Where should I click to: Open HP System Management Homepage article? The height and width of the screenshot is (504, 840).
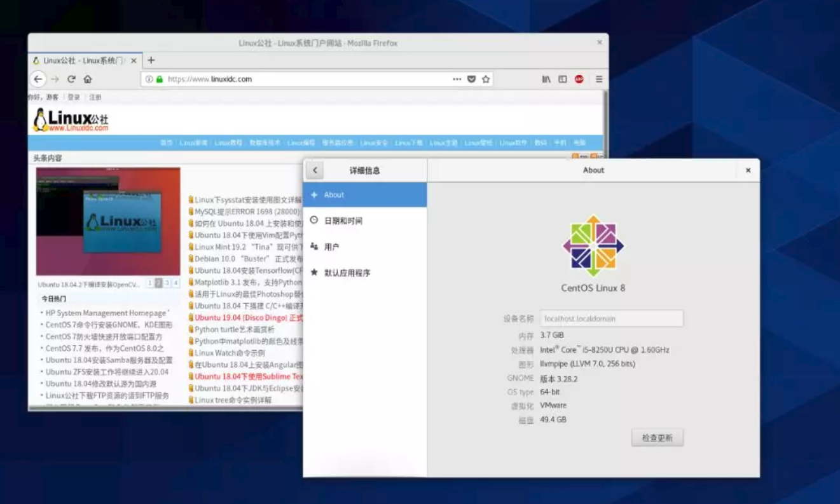point(107,313)
